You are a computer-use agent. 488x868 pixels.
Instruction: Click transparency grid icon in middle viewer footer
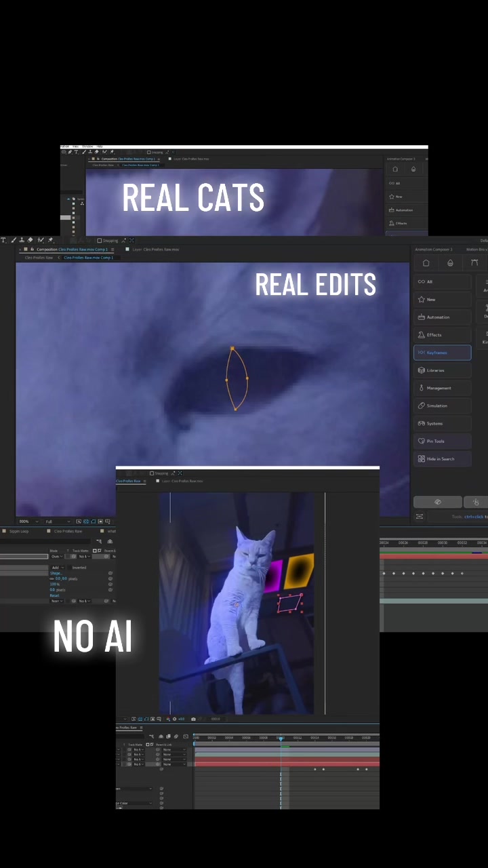coord(86,521)
